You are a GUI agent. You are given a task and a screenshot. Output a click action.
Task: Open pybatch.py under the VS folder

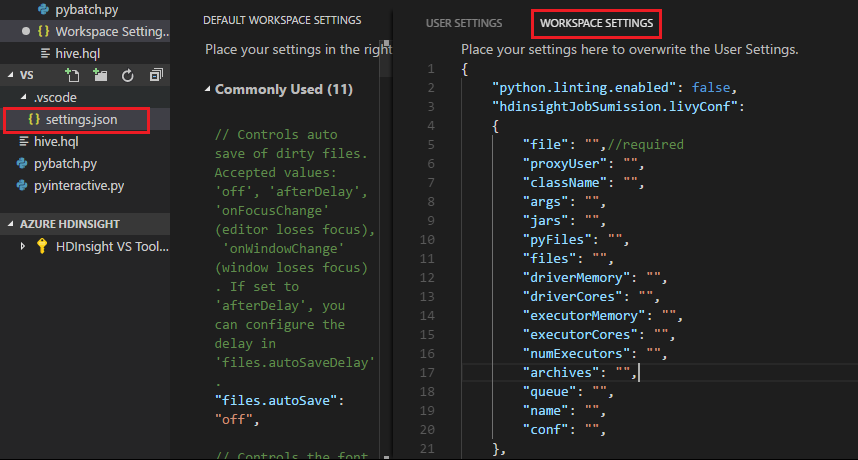pos(66,163)
